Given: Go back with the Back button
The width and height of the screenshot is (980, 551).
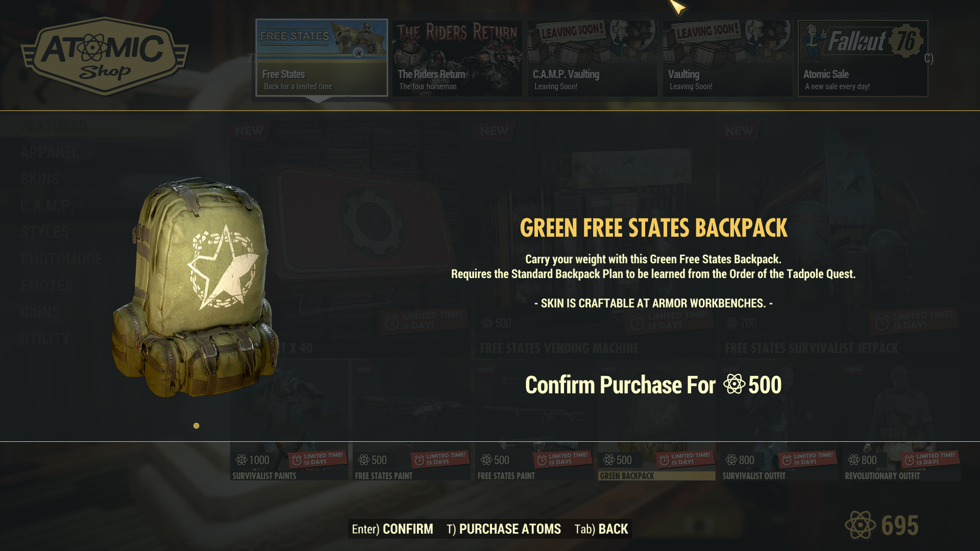Looking at the screenshot, I should pyautogui.click(x=601, y=529).
